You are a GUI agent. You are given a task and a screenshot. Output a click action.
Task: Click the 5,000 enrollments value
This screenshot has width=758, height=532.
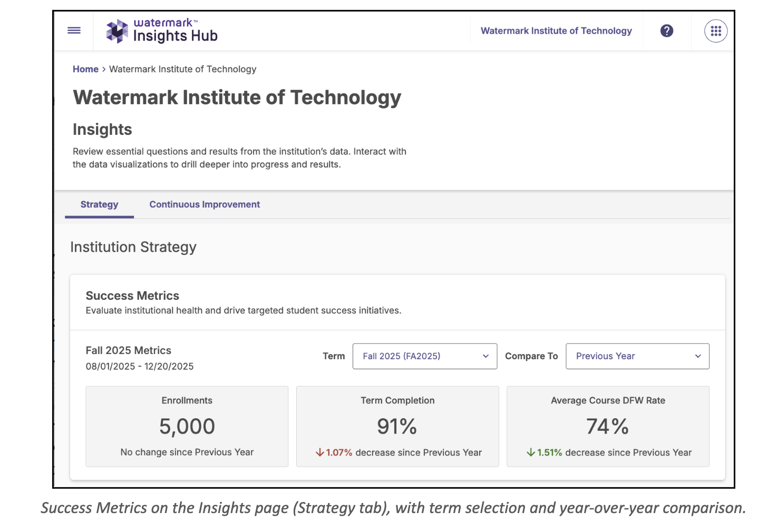(x=187, y=426)
